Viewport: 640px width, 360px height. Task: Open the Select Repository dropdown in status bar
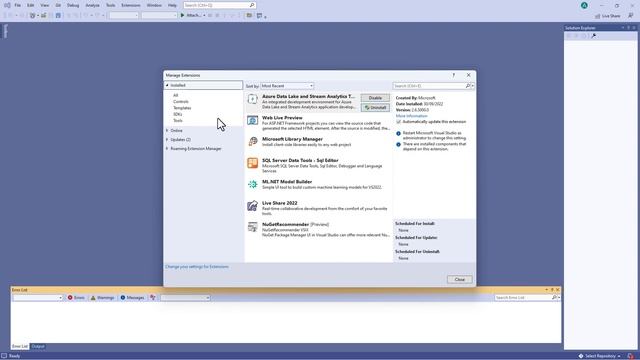point(600,356)
